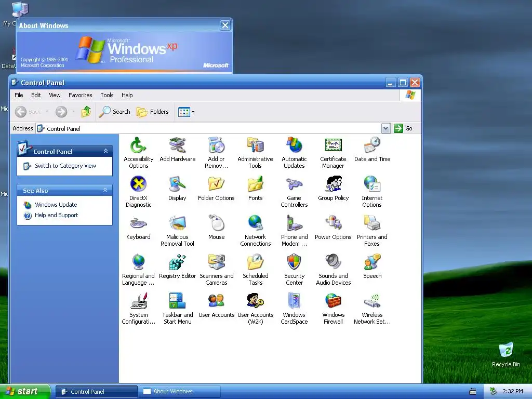Select Registry Editor icon
Viewport: 532px width, 399px height.
coord(178,262)
